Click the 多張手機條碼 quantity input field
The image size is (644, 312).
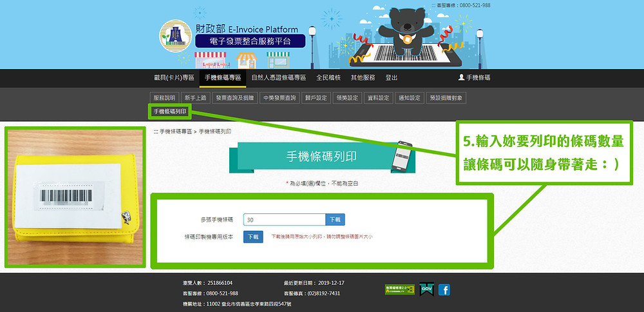tap(284, 220)
